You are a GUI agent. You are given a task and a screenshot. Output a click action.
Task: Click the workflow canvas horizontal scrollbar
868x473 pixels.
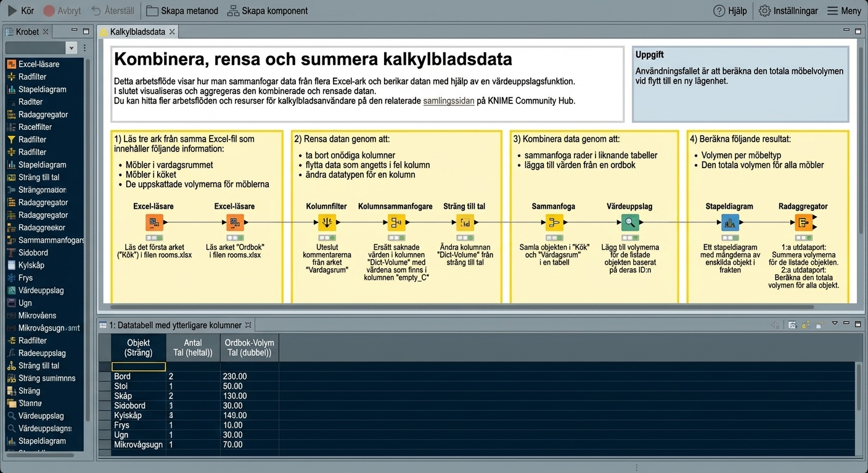[x=462, y=307]
